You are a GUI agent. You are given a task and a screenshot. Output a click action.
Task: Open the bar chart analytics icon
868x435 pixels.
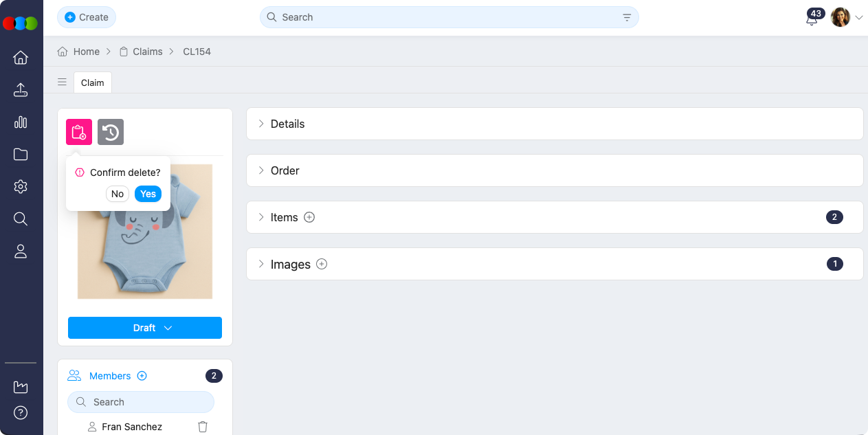pos(21,122)
